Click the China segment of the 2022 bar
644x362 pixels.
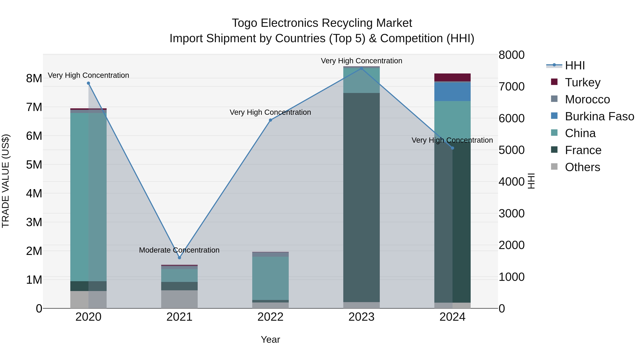pos(270,278)
